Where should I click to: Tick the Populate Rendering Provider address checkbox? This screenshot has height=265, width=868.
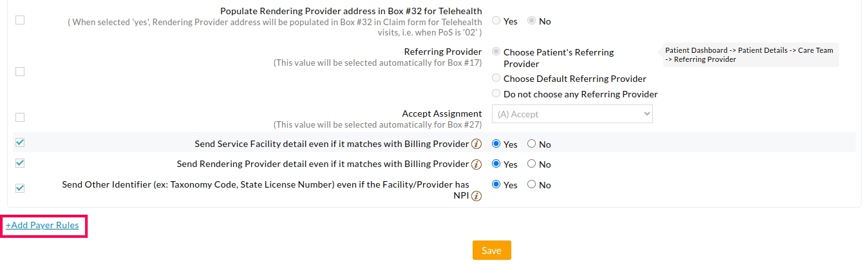(x=20, y=20)
